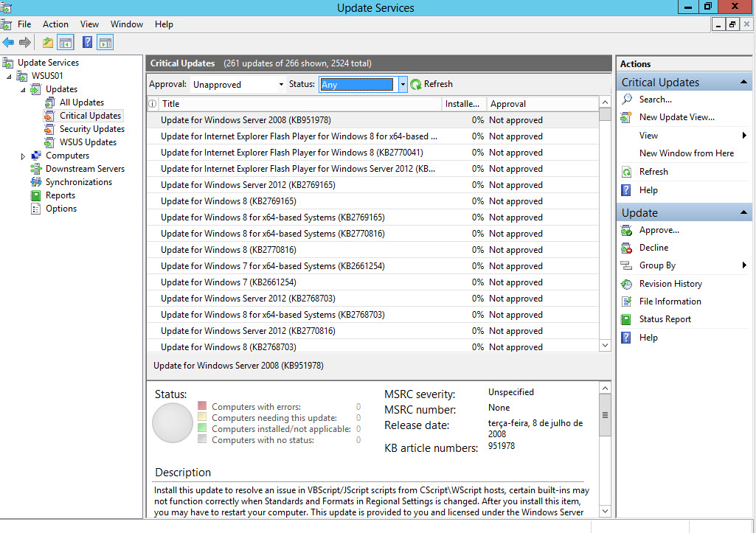Sort by the Installed percentage column header
756x533 pixels.
pyautogui.click(x=464, y=104)
